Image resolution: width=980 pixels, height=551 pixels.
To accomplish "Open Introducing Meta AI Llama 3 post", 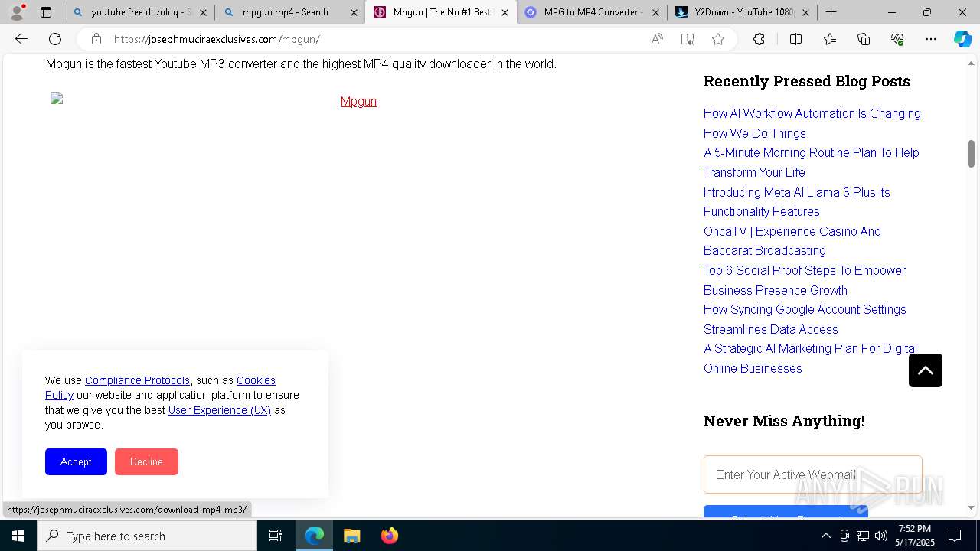I will click(x=797, y=202).
